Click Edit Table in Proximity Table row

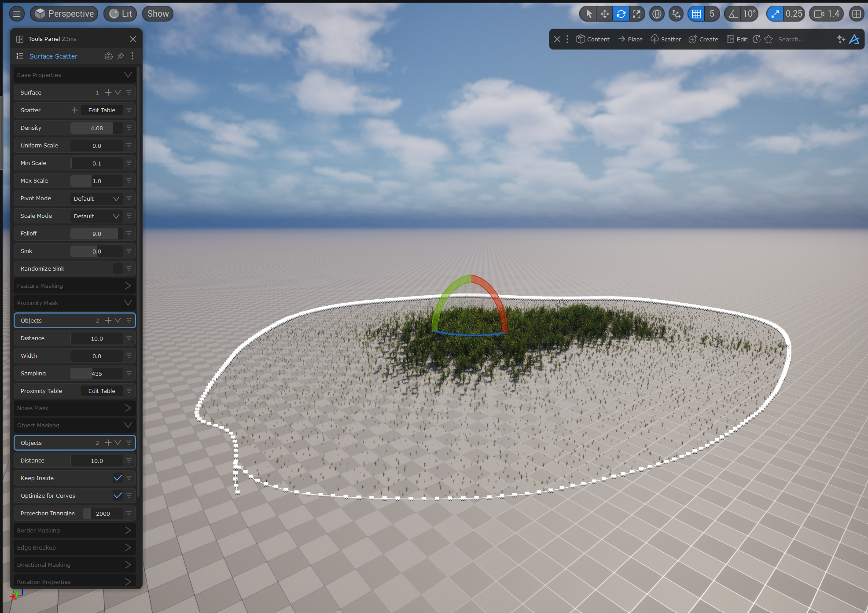pyautogui.click(x=102, y=391)
